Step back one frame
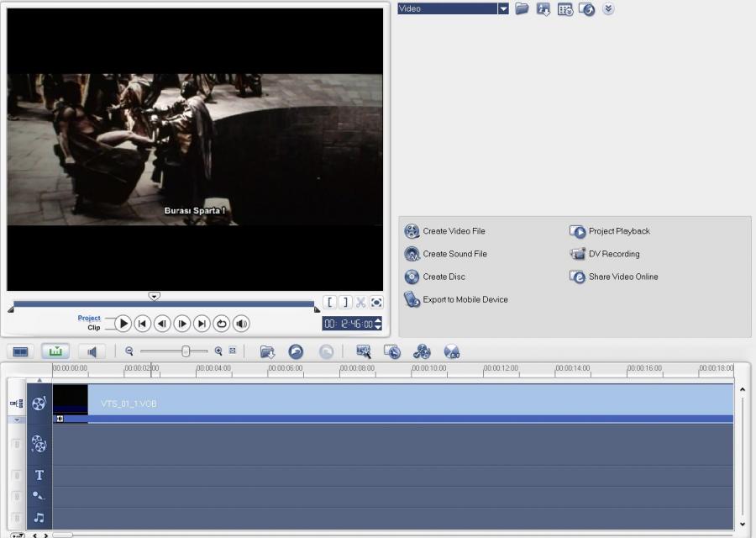The image size is (756, 538). pos(162,324)
